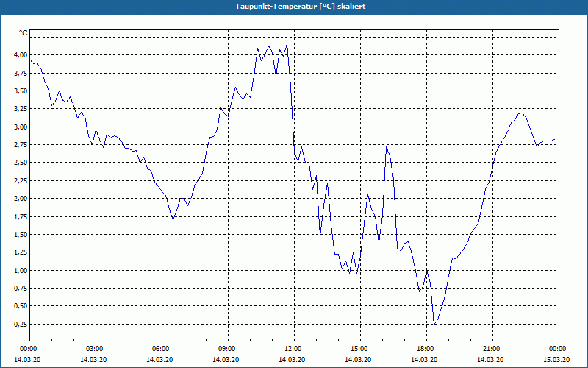588x368 pixels.
Task: Select the 3,75 y-axis value
Action: [21, 73]
